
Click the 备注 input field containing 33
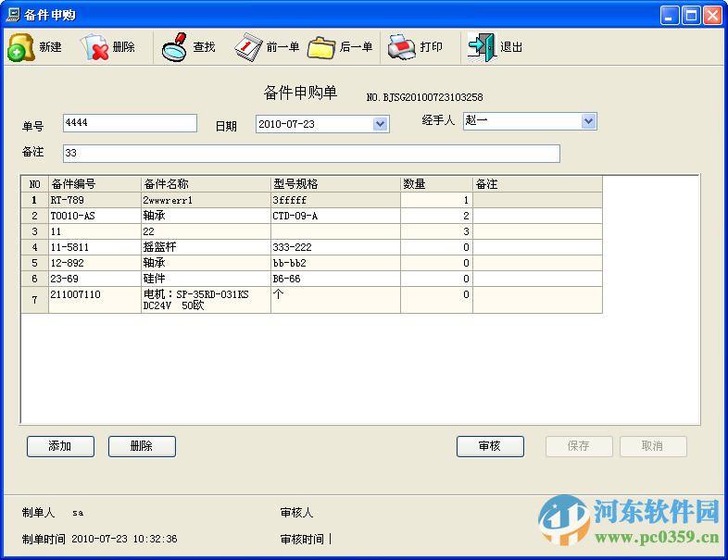[311, 154]
